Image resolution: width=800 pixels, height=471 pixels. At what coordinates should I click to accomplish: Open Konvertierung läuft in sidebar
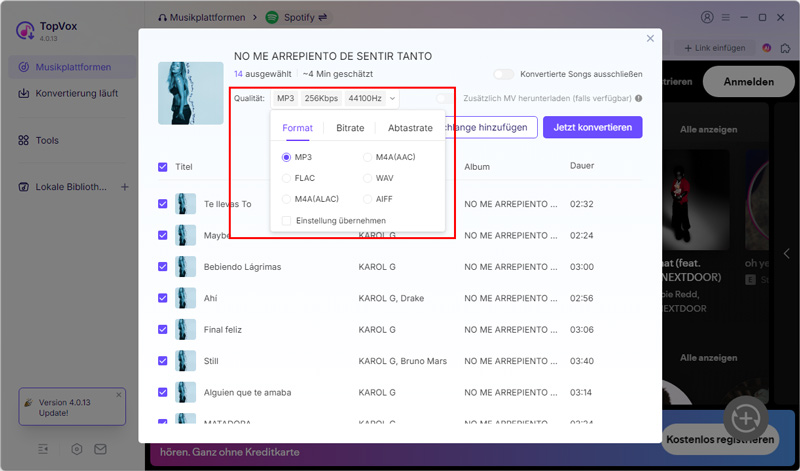[68, 93]
